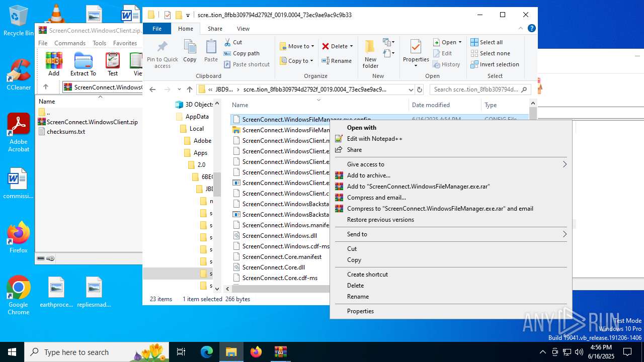Click the Rename ribbon button

[x=337, y=61]
